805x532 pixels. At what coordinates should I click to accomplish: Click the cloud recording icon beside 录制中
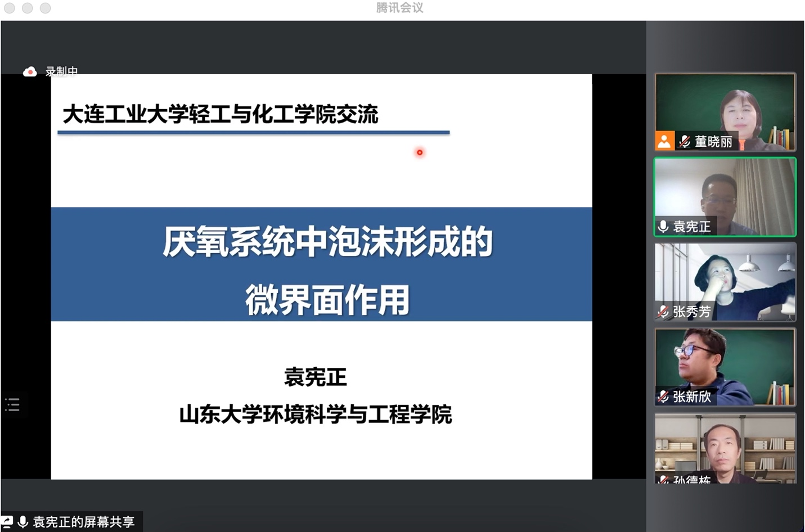[x=30, y=71]
